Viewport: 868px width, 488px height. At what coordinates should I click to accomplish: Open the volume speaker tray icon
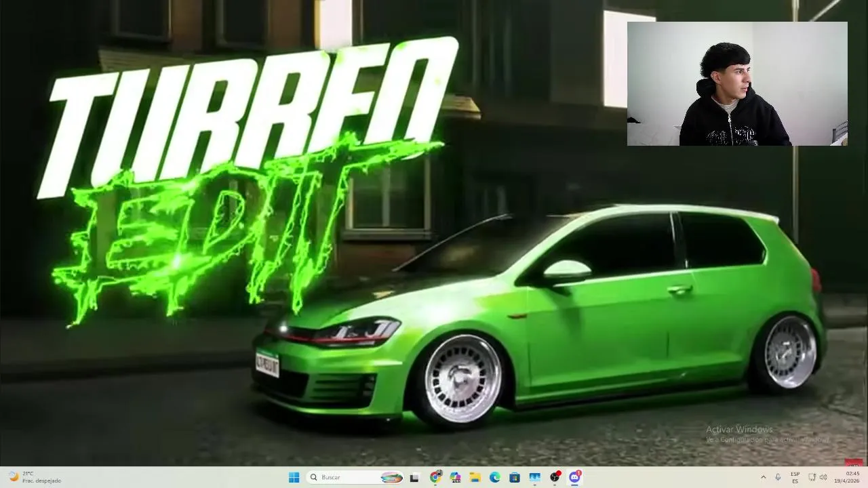(823, 477)
